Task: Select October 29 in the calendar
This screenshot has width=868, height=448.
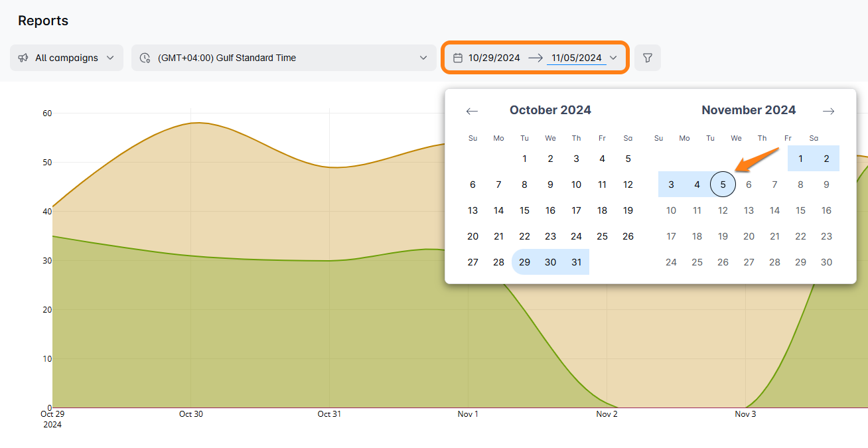Action: 524,262
